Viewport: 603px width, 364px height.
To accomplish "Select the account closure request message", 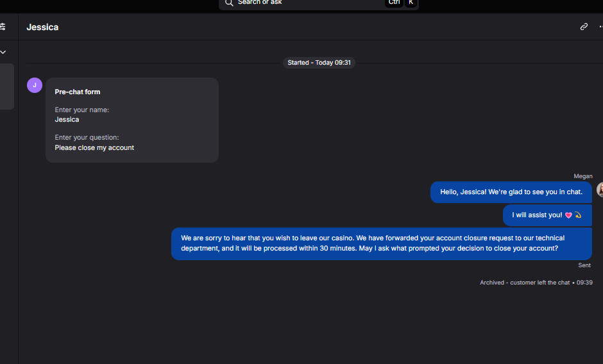I will [x=382, y=244].
